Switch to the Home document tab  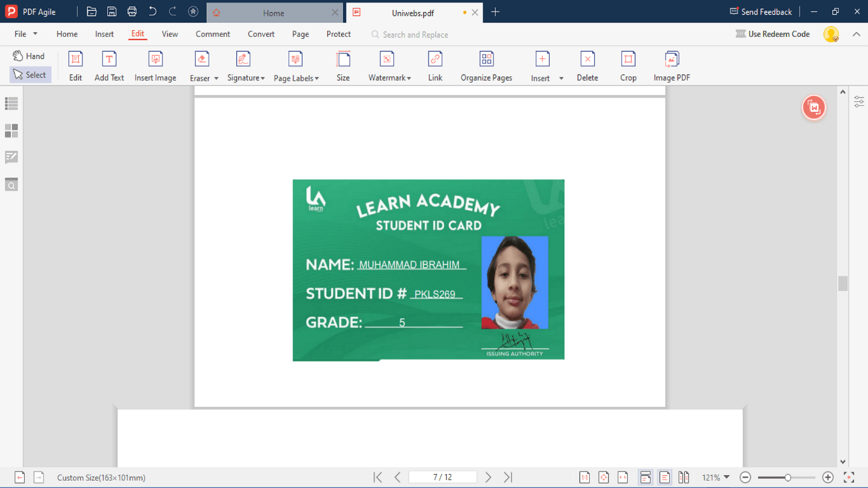273,13
